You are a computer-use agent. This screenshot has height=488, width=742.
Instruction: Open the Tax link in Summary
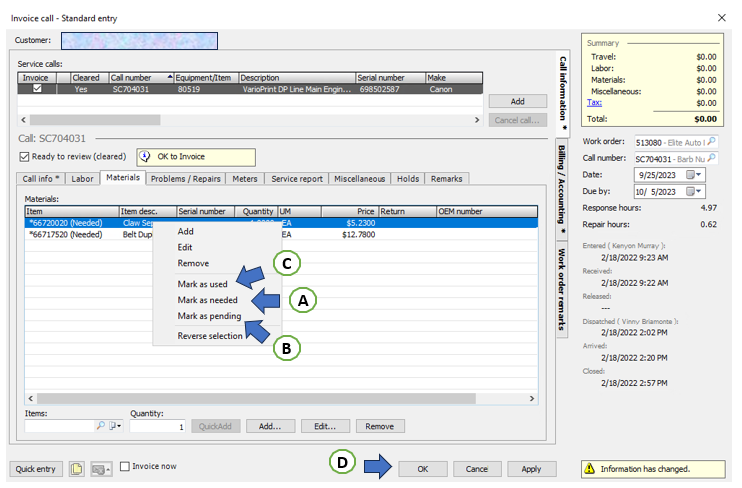coord(594,102)
